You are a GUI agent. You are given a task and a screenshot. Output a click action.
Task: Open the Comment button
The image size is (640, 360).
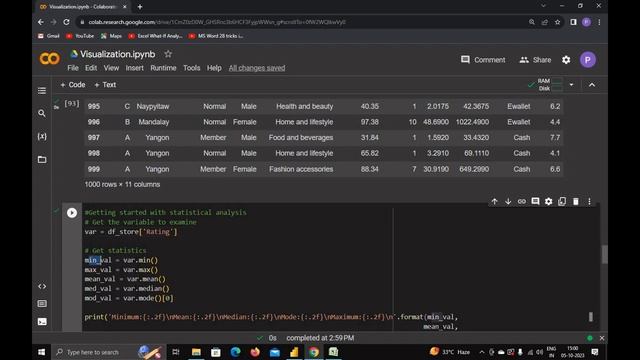tap(483, 60)
